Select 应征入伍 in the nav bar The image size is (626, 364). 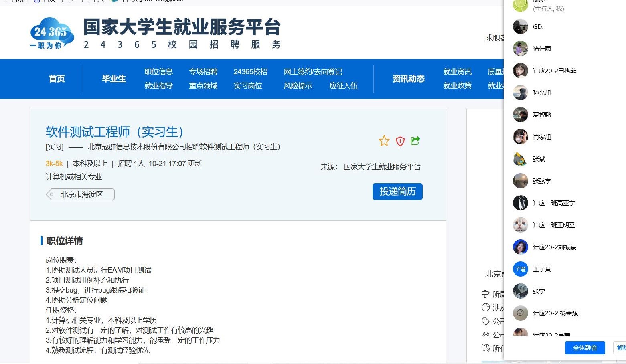[x=344, y=86]
